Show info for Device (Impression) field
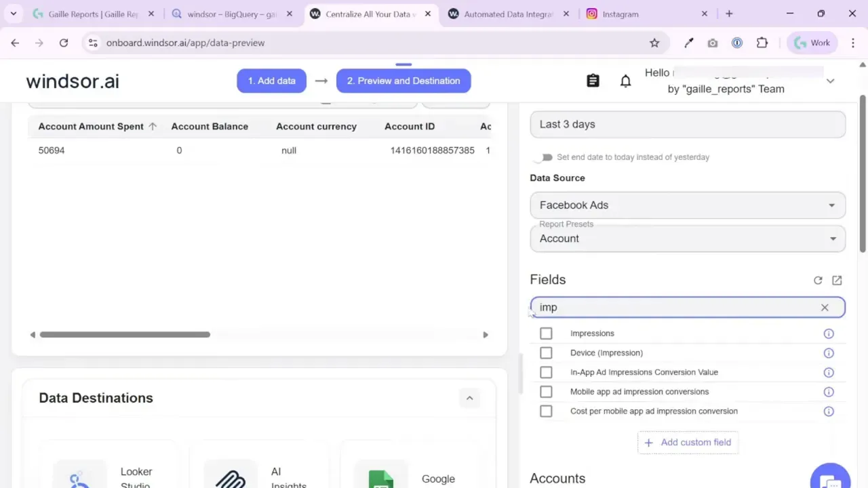 point(828,353)
